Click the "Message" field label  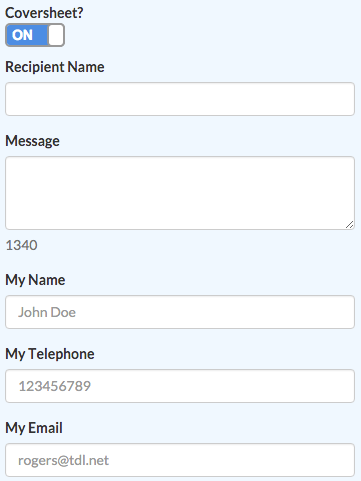(32, 141)
